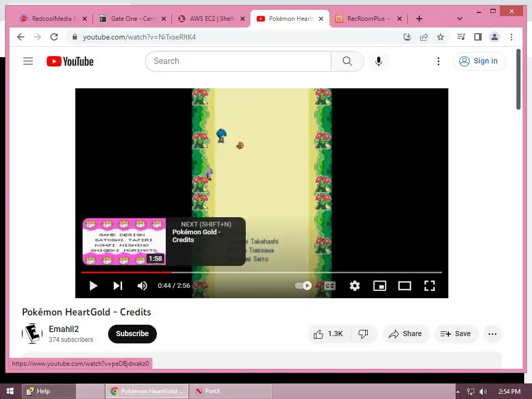Close the Pokémon HeartGold tab
This screenshot has height=399, width=532.
point(321,19)
